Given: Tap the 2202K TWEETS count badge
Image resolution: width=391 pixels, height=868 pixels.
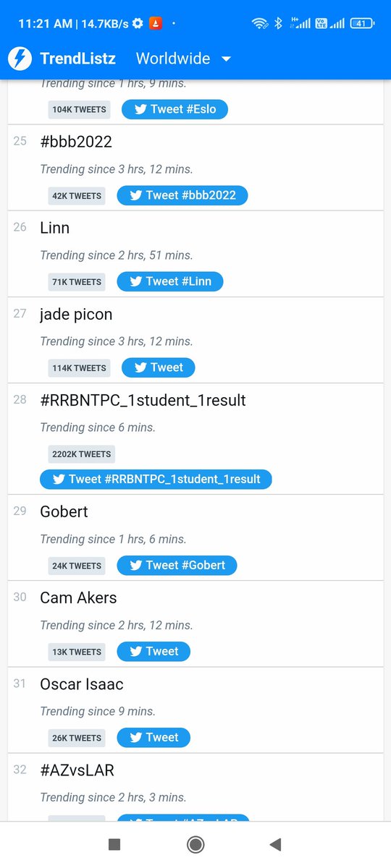Looking at the screenshot, I should pyautogui.click(x=82, y=454).
